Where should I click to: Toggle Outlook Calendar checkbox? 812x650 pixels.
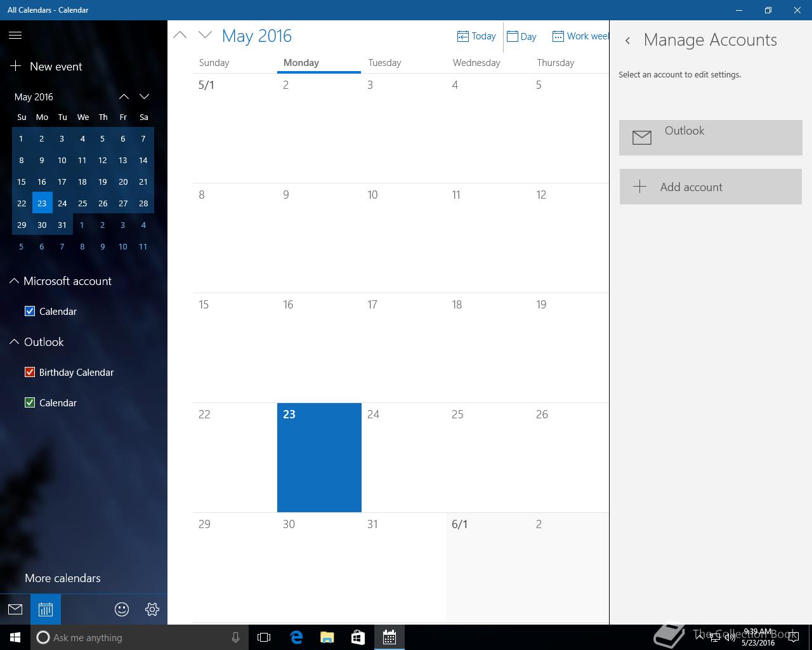[29, 402]
